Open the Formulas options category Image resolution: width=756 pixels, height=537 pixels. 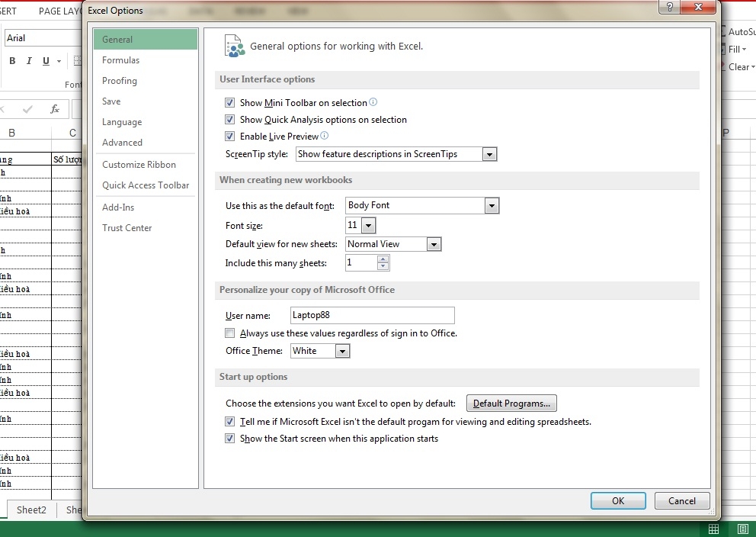[x=146, y=60]
